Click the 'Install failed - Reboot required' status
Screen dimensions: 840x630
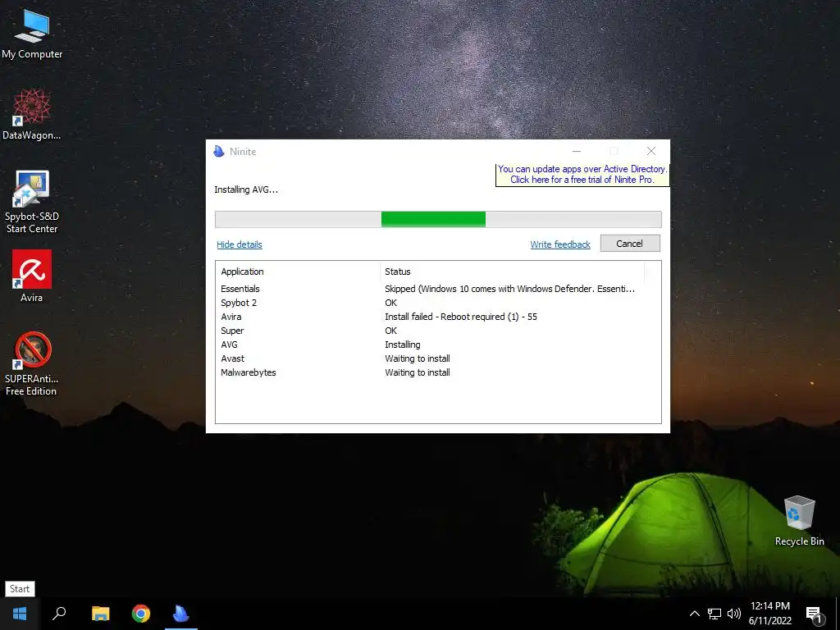461,317
